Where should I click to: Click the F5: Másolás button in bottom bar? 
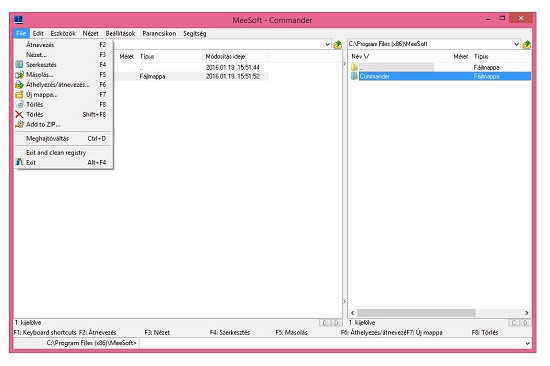tap(291, 332)
